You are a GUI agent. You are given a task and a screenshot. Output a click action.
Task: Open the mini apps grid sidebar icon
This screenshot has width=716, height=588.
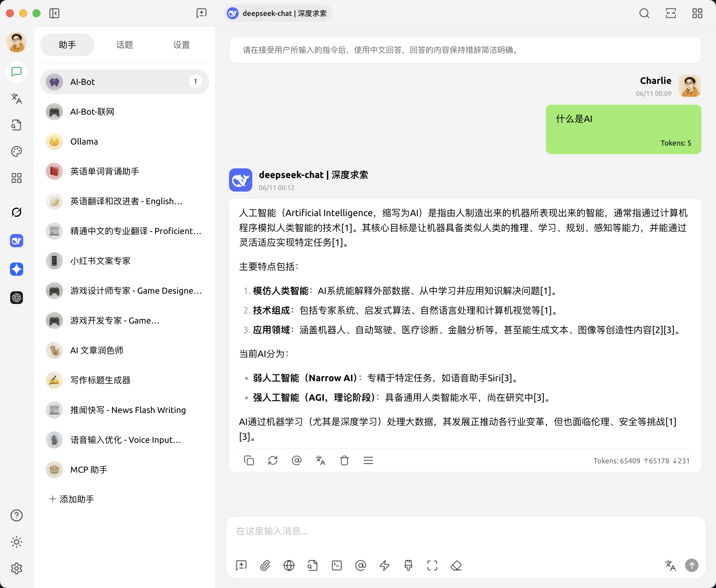[17, 178]
